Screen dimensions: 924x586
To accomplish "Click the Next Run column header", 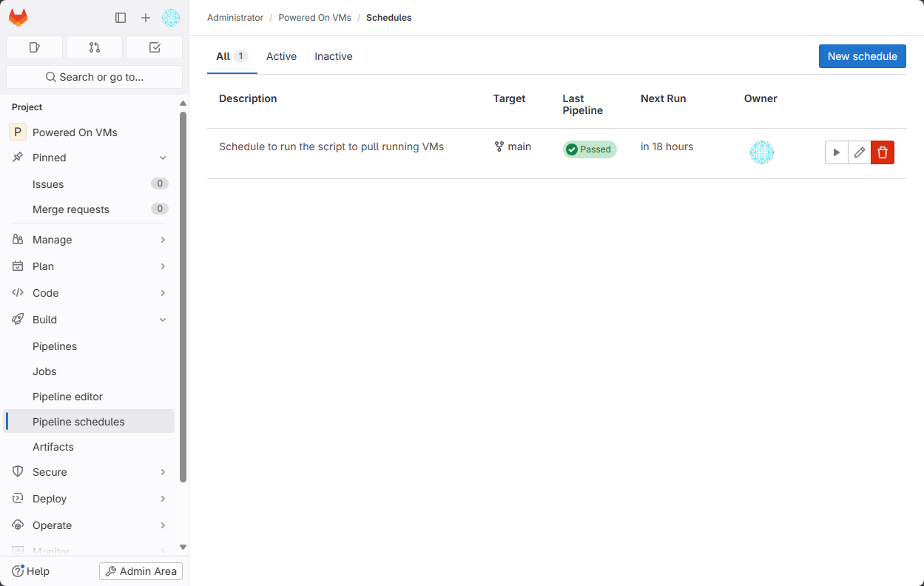I will pyautogui.click(x=664, y=98).
